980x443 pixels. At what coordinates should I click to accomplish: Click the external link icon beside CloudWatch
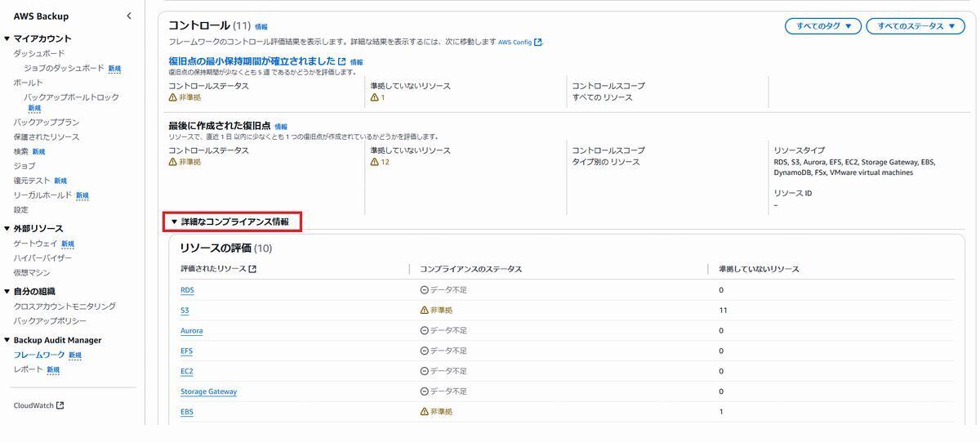click(x=60, y=405)
